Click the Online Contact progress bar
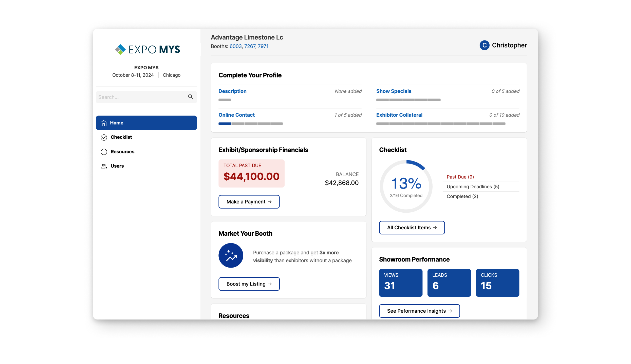 tap(250, 124)
